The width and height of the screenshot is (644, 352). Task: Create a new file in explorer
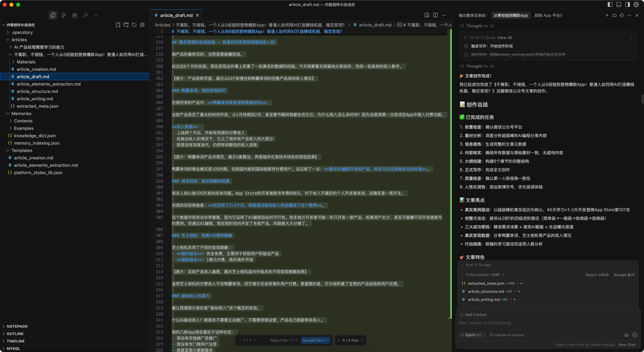118,25
